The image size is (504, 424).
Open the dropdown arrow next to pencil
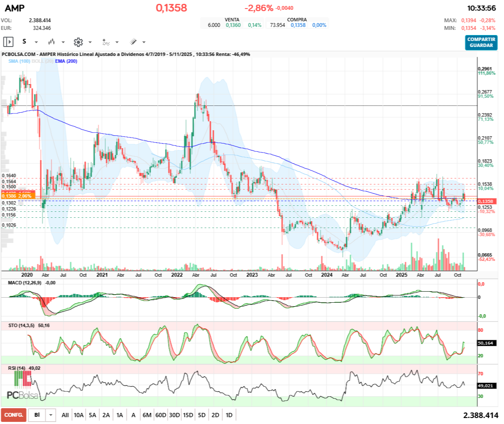point(144,42)
